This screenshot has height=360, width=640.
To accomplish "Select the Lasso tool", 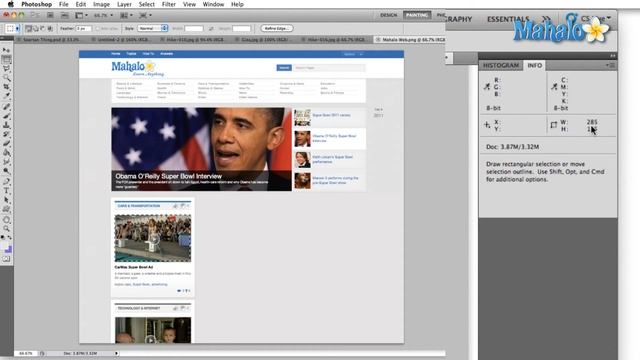I will pos(6,69).
